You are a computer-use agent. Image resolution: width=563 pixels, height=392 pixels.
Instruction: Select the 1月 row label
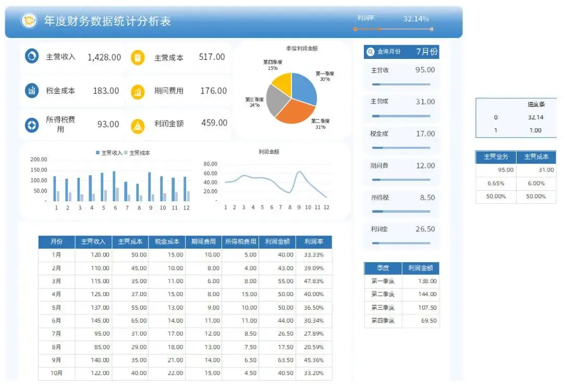(56, 254)
